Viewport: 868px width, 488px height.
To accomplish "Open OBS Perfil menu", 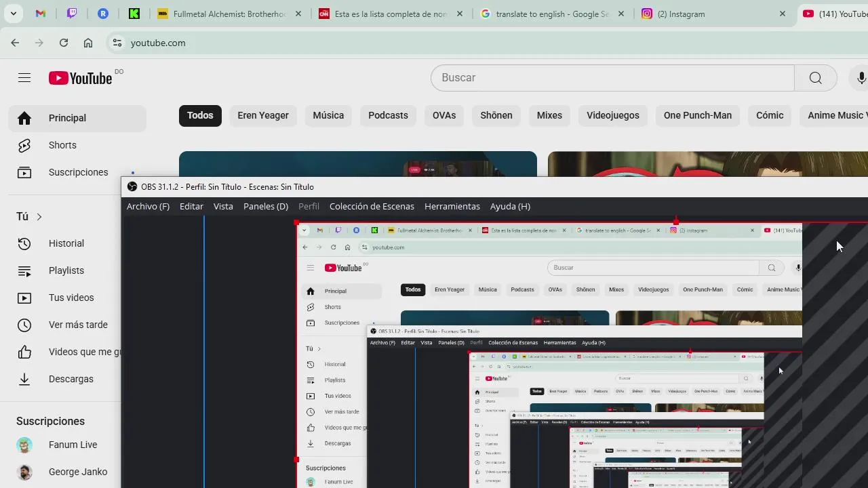I will point(309,206).
